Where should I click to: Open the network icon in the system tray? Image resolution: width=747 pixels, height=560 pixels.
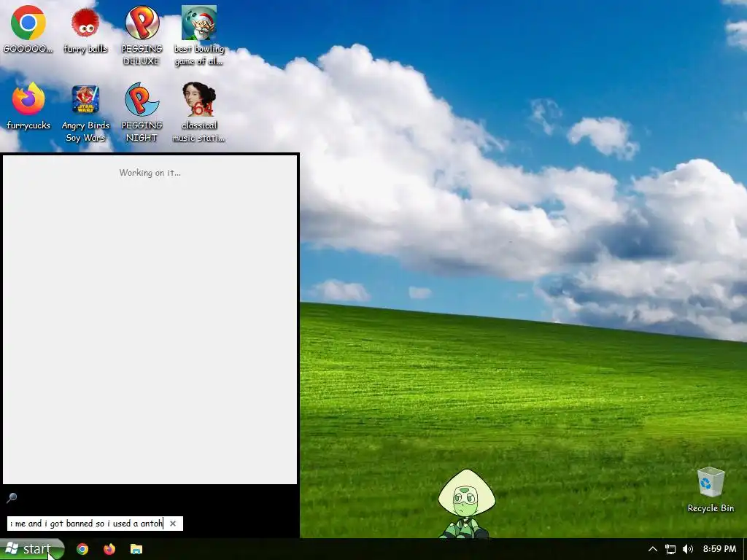(670, 549)
